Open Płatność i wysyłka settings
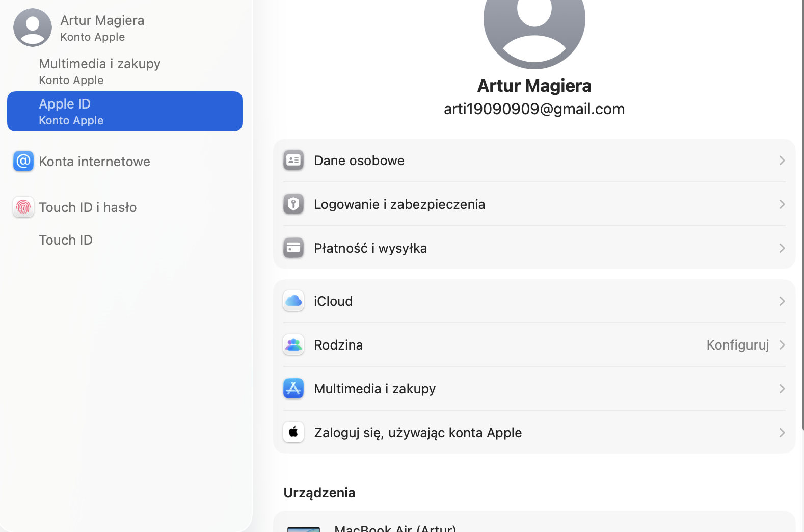 coord(534,248)
